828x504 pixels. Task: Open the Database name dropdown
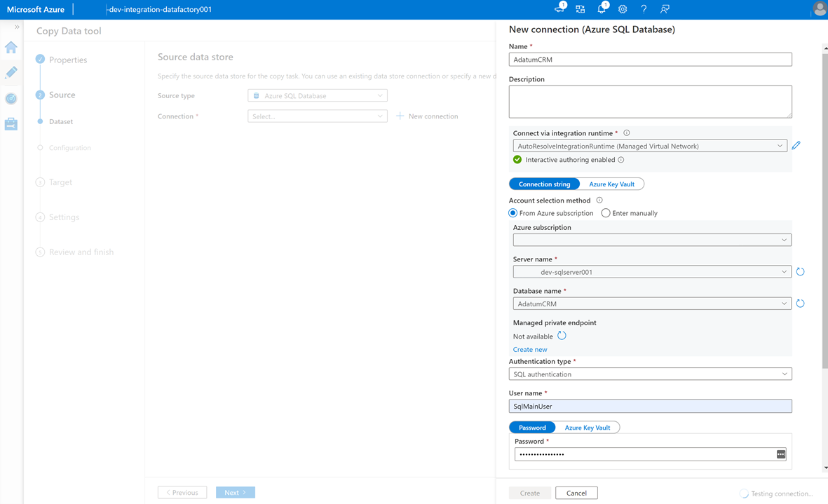652,304
